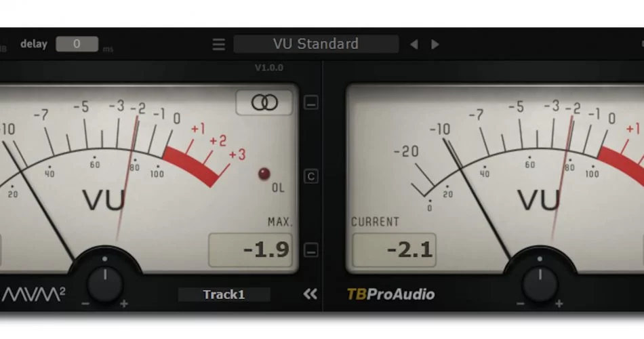Open the VU Standard preset dropdown
The height and width of the screenshot is (339, 644).
[316, 44]
